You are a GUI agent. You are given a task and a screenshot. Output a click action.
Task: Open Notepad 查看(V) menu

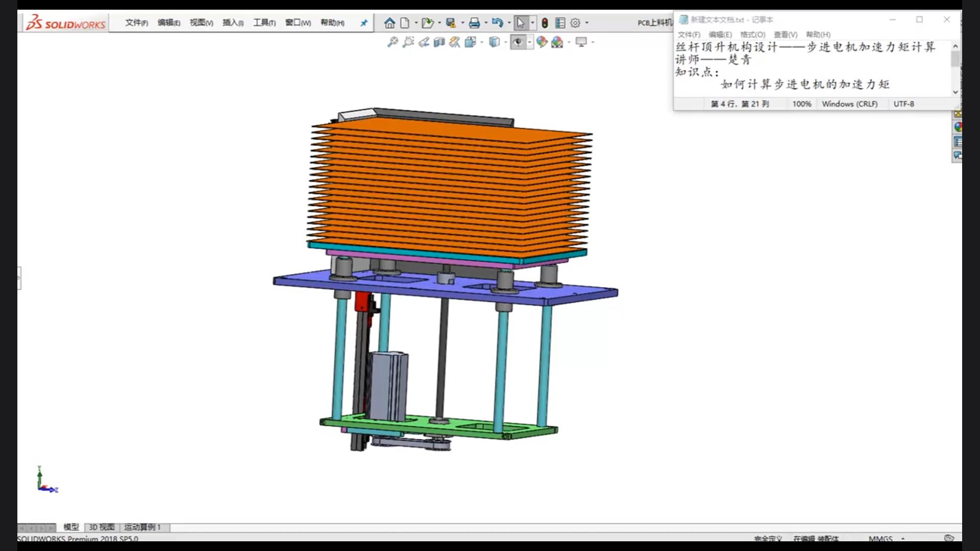pos(786,35)
